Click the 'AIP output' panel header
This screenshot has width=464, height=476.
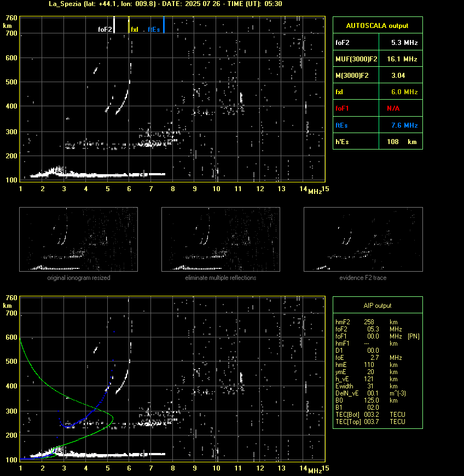[377, 306]
